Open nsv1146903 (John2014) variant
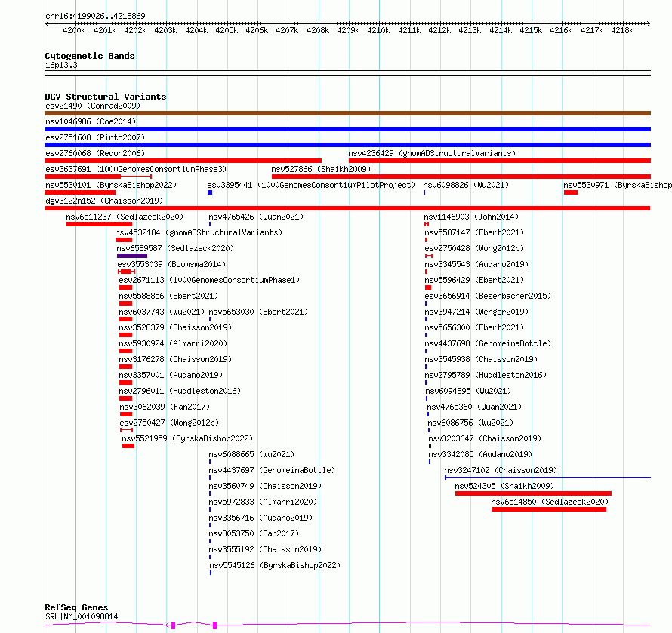Screen dimensions: 672x633 click(x=471, y=217)
